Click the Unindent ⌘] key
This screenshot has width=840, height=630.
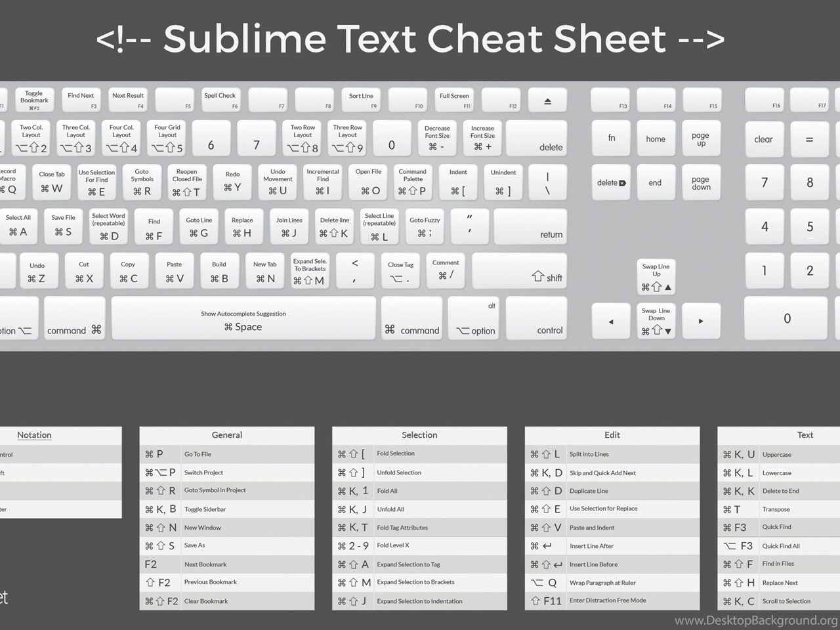point(503,182)
